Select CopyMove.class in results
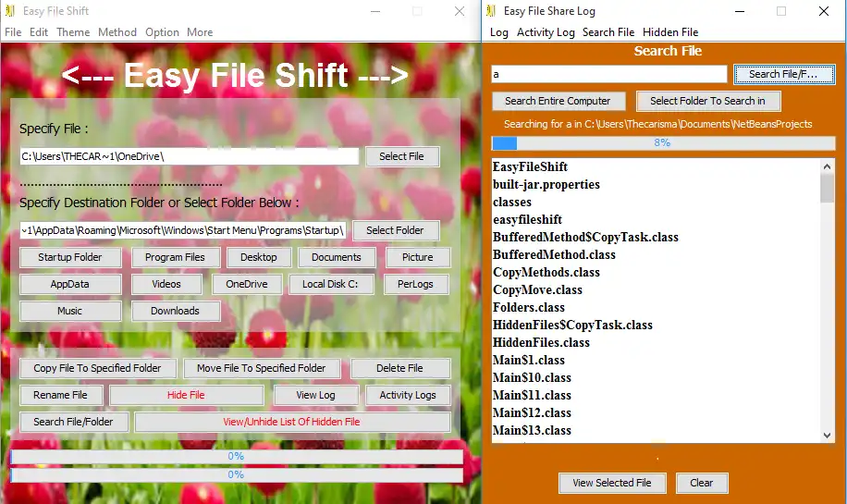Screen dimensions: 847x504 [537, 290]
